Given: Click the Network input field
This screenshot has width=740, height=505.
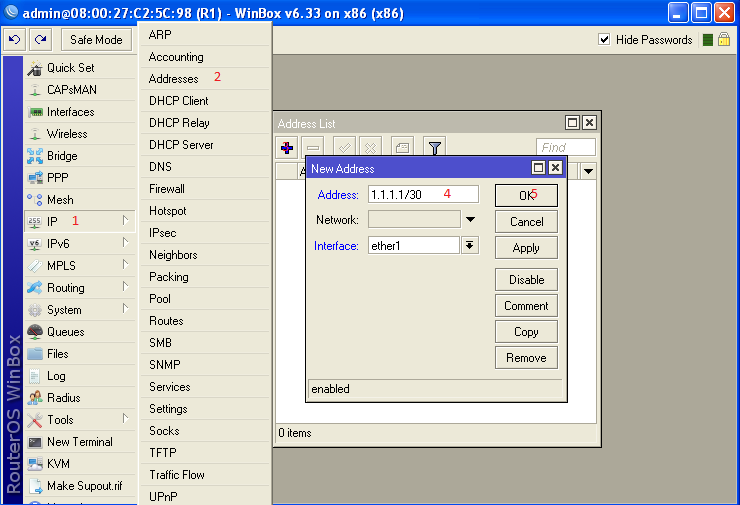Looking at the screenshot, I should (x=414, y=219).
